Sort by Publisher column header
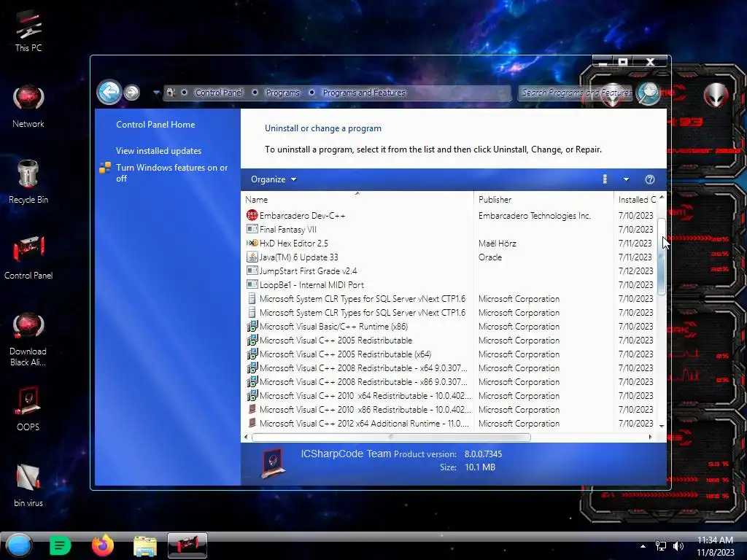Image resolution: width=747 pixels, height=560 pixels. pyautogui.click(x=543, y=200)
